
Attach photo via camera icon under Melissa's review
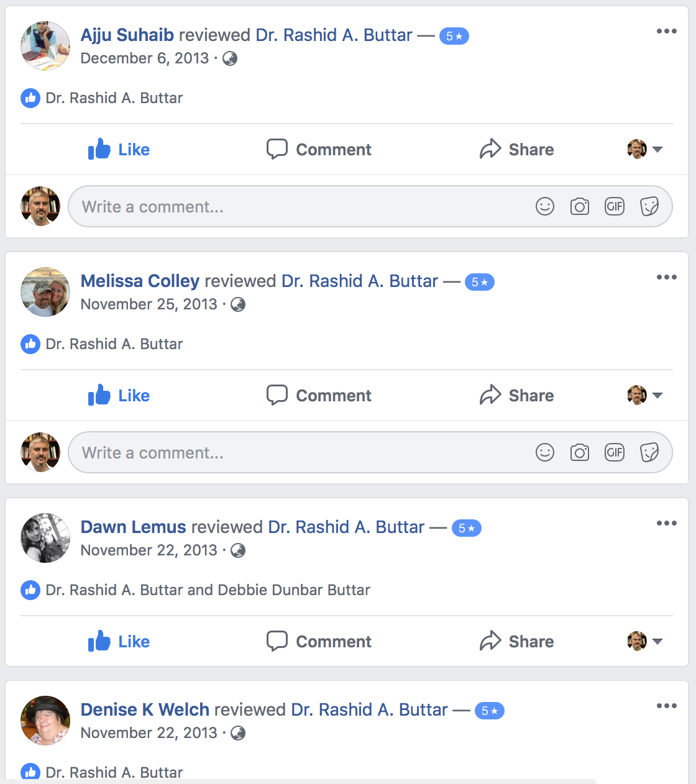tap(580, 452)
